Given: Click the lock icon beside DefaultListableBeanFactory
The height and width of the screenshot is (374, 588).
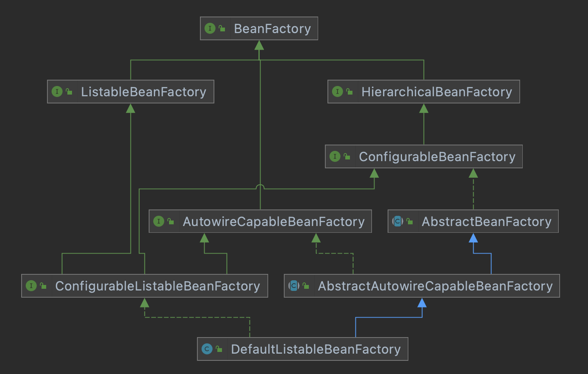Looking at the screenshot, I should [x=219, y=349].
